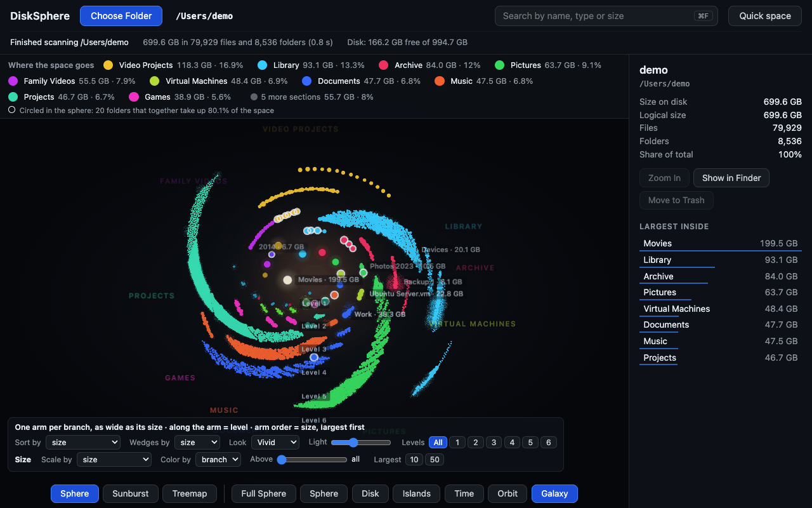Adjust the Above size threshold slider
The height and width of the screenshot is (508, 812).
click(312, 460)
